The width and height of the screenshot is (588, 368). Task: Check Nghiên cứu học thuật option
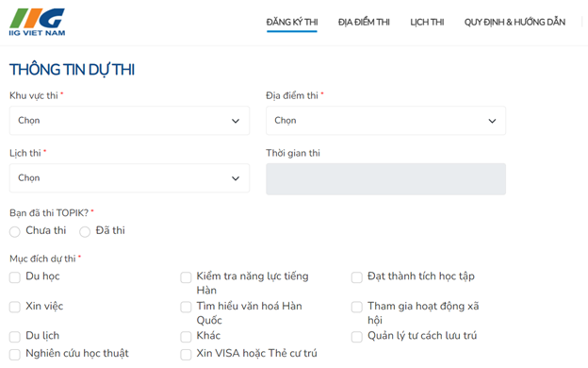pyautogui.click(x=15, y=355)
